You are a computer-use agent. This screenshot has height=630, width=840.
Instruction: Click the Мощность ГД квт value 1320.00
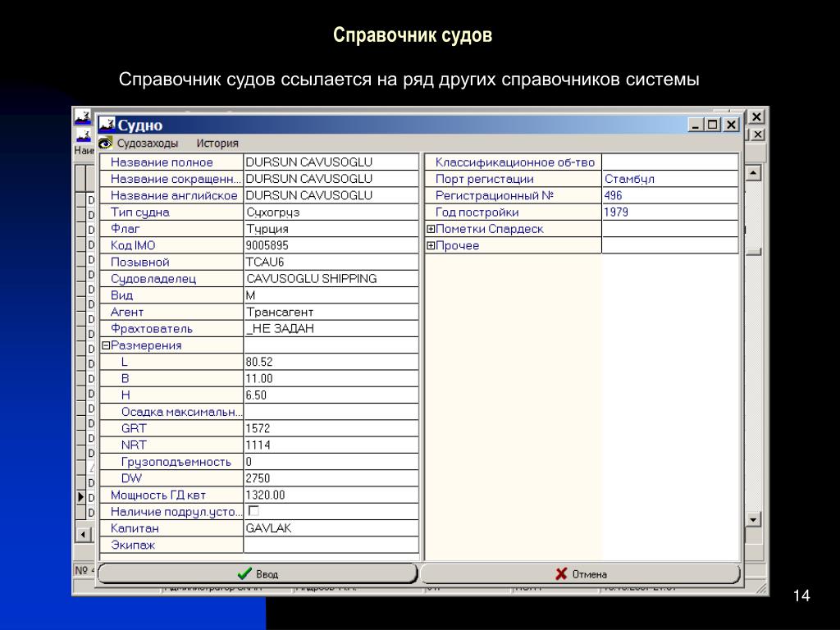[x=331, y=495]
